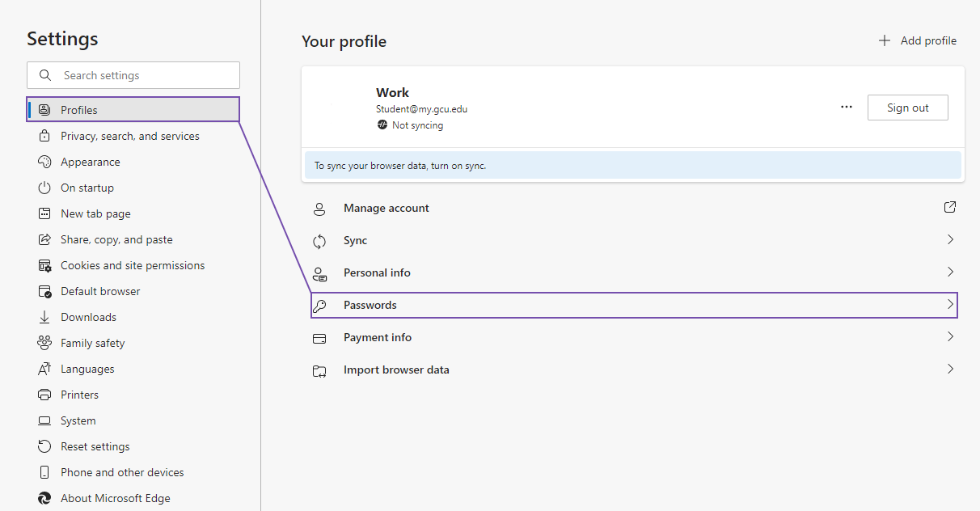Click the Reset settings icon
980x511 pixels.
(x=44, y=446)
